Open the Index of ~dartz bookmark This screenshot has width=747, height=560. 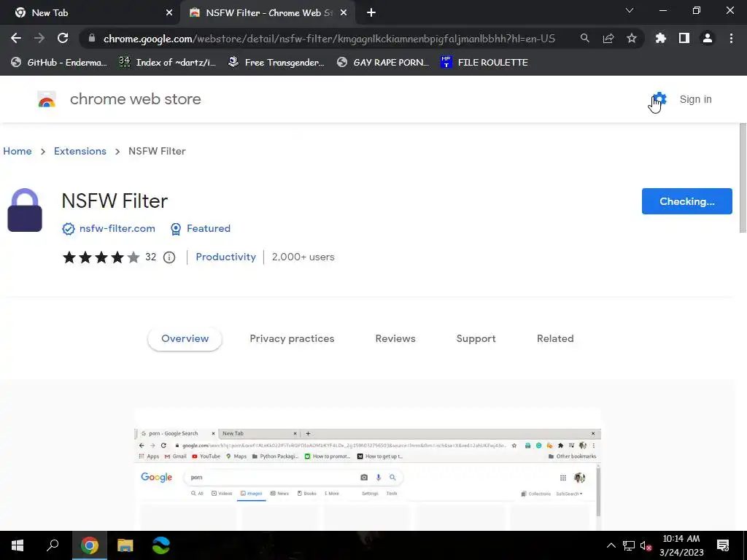click(x=167, y=63)
